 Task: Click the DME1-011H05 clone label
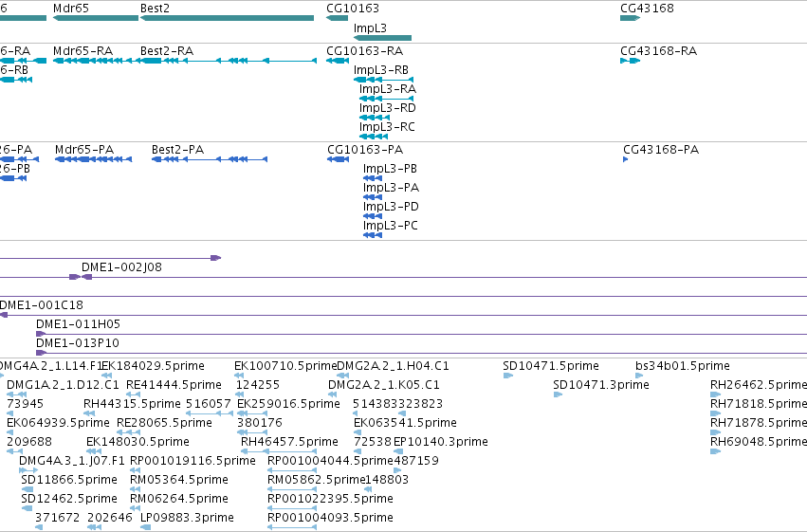pyautogui.click(x=78, y=324)
